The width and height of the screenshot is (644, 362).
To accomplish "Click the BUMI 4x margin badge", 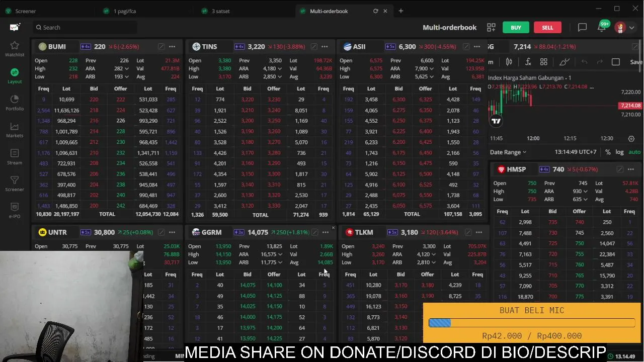I will [x=85, y=47].
